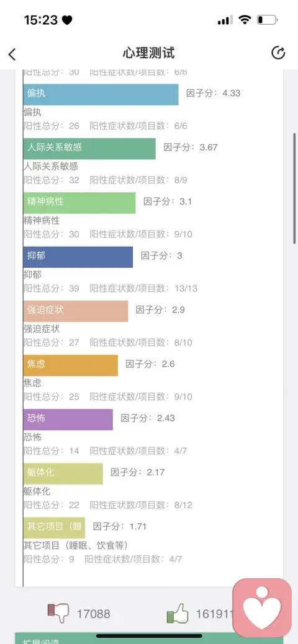Tap the 其它项目 bar
Image resolution: width=298 pixels, height=644 pixels.
[x=54, y=527]
